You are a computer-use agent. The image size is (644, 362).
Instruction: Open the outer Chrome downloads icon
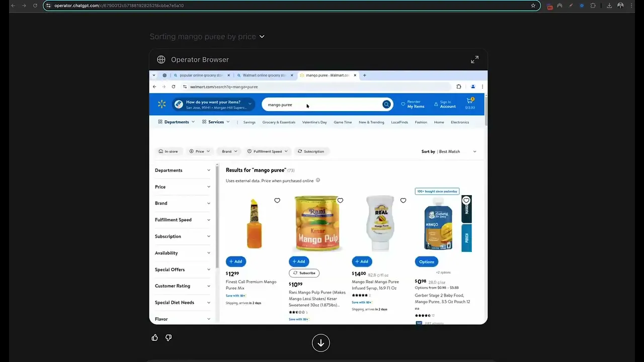click(x=609, y=6)
